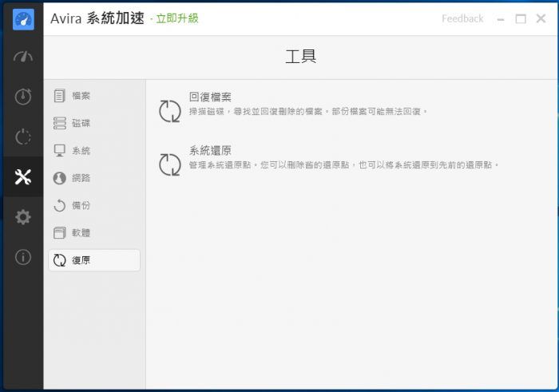
Task: Open the 系統還原 tool title
Action: [x=210, y=150]
